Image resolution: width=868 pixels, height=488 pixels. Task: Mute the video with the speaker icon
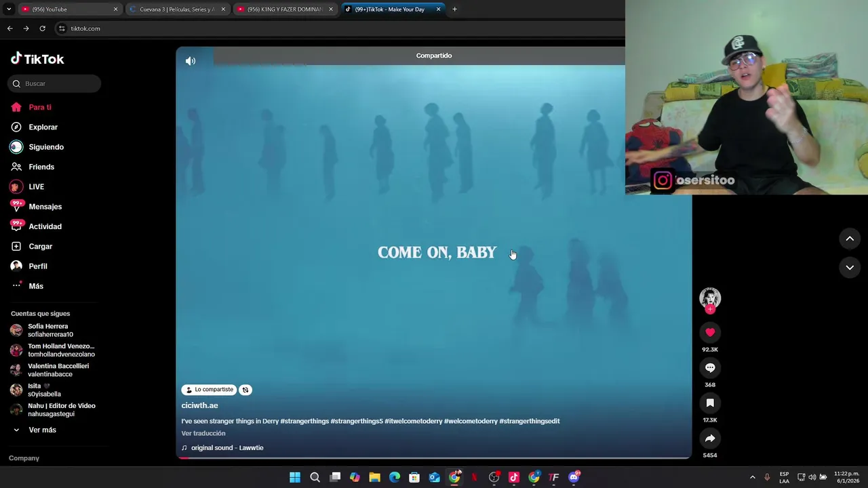tap(191, 61)
